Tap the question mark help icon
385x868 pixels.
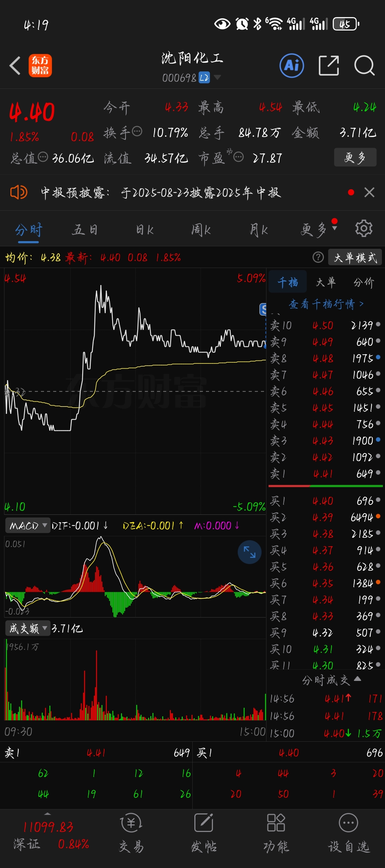318,257
